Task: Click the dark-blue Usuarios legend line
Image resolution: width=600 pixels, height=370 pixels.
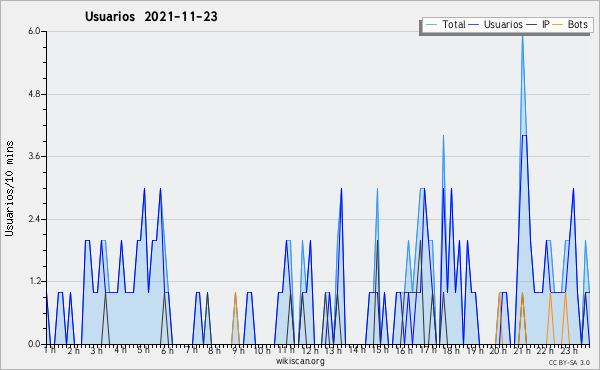Action: tap(474, 25)
